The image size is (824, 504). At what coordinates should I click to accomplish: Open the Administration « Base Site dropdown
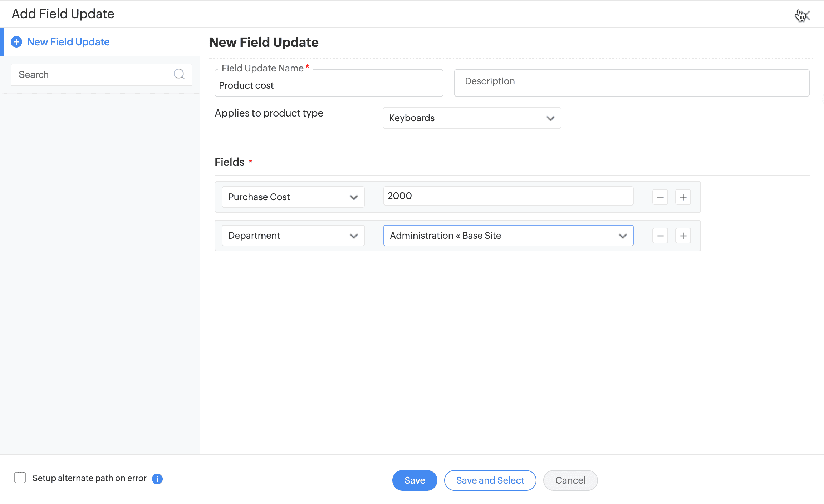pyautogui.click(x=508, y=236)
